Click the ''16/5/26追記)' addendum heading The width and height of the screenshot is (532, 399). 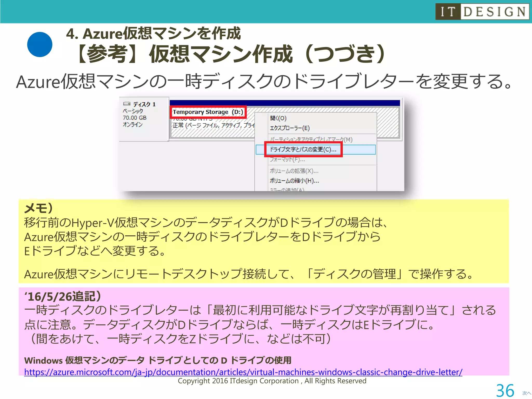pos(63,296)
